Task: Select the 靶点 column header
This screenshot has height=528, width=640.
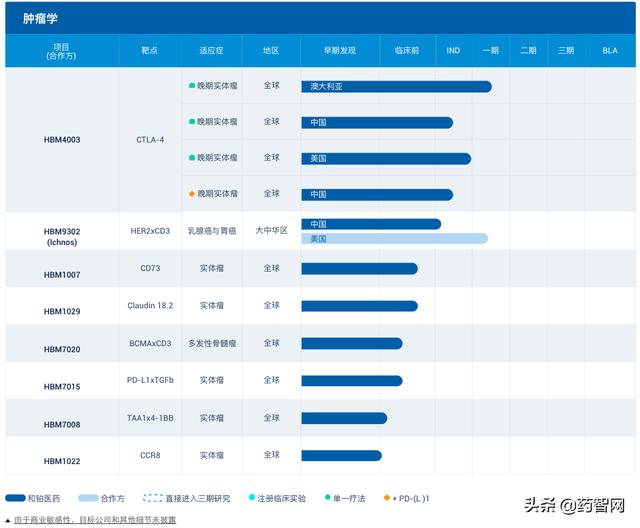Action: coord(149,50)
